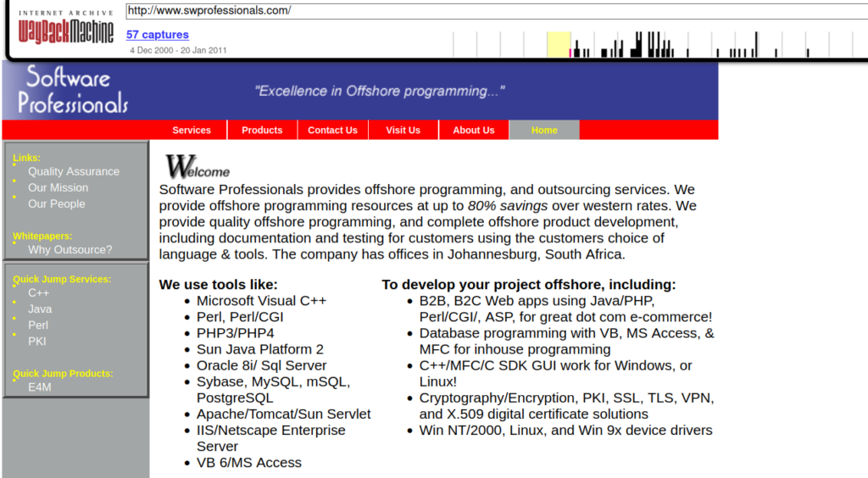The image size is (868, 478).
Task: Click the "Links:" sidebar heading
Action: [x=26, y=158]
